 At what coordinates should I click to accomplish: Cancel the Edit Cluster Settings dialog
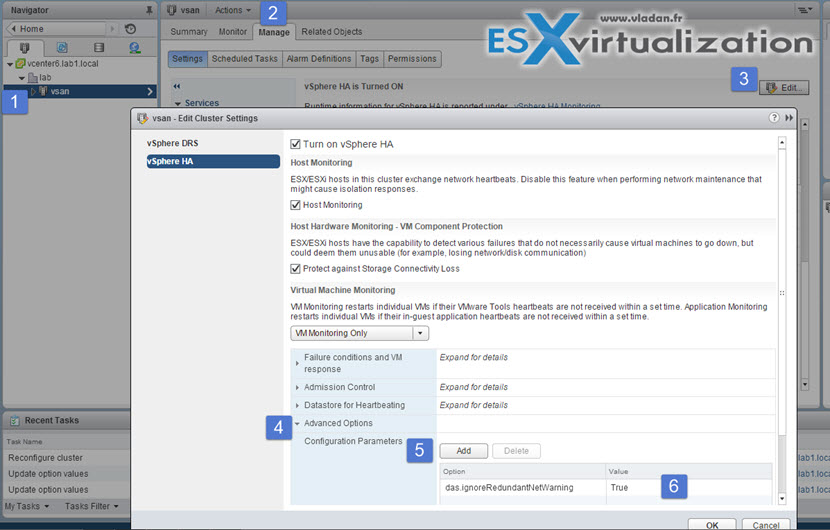coord(765,524)
